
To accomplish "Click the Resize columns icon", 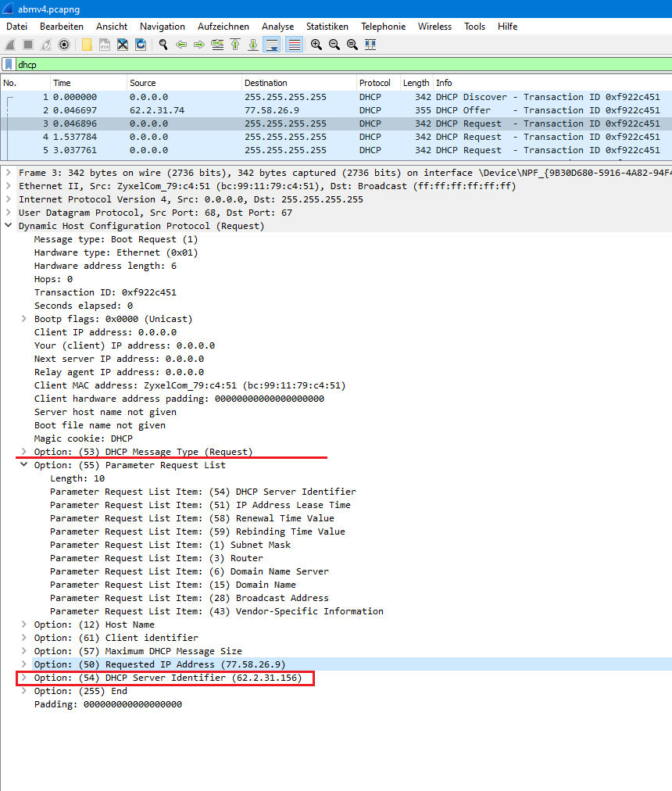I will [x=370, y=45].
